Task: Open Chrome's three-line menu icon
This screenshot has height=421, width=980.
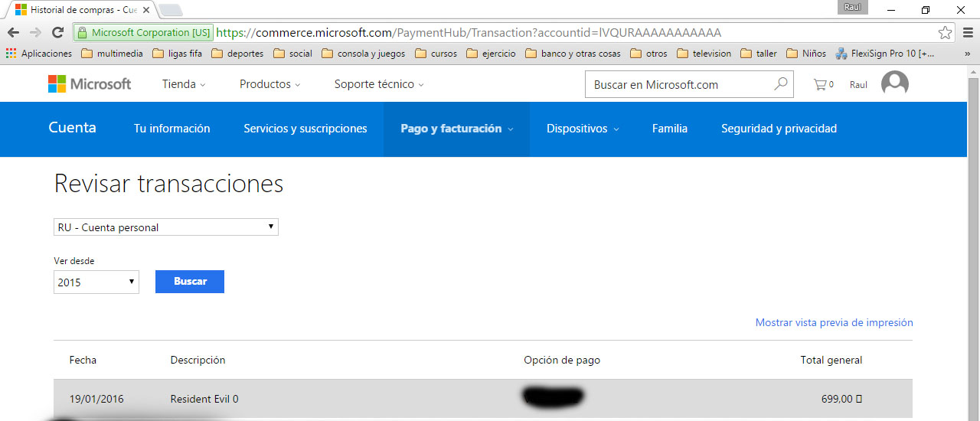Action: [x=967, y=33]
